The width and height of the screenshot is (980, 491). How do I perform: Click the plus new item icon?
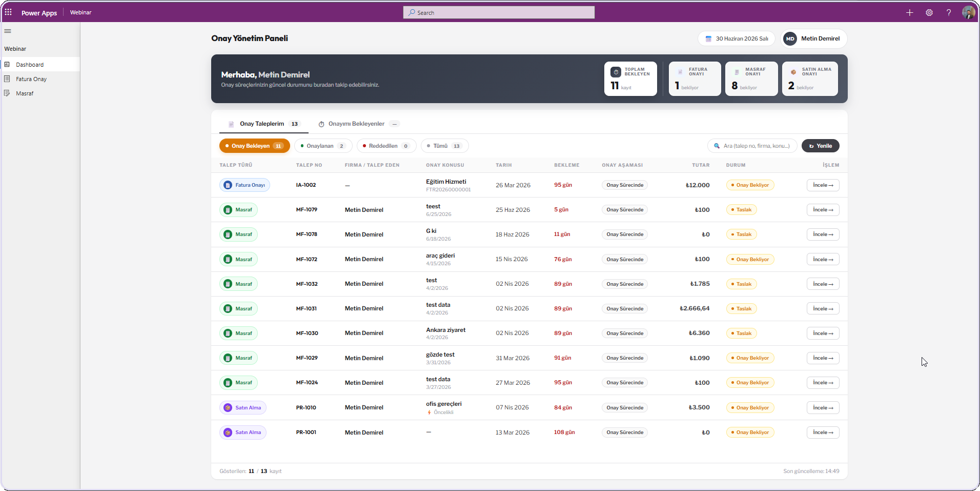[910, 12]
